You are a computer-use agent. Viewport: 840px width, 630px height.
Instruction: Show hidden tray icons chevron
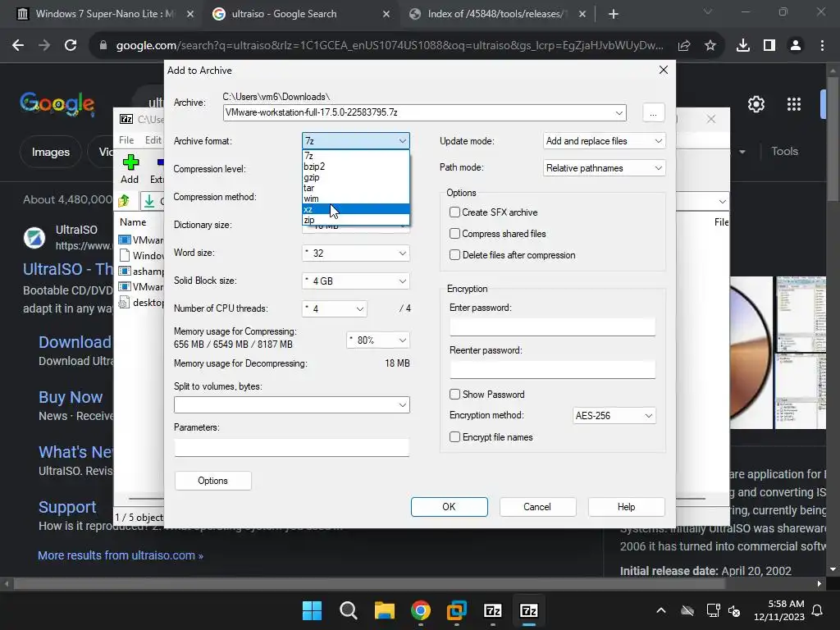pos(661,610)
